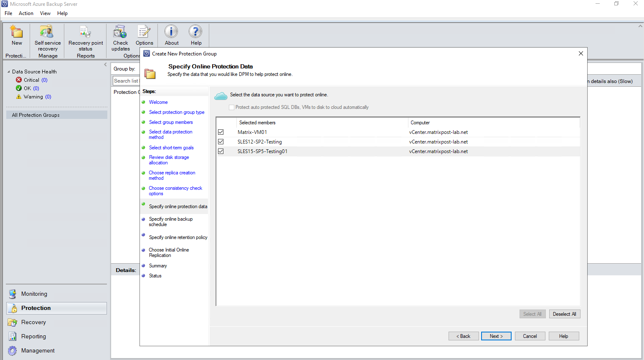This screenshot has width=644, height=360.
Task: Click the Critical red status icon
Action: tap(19, 80)
